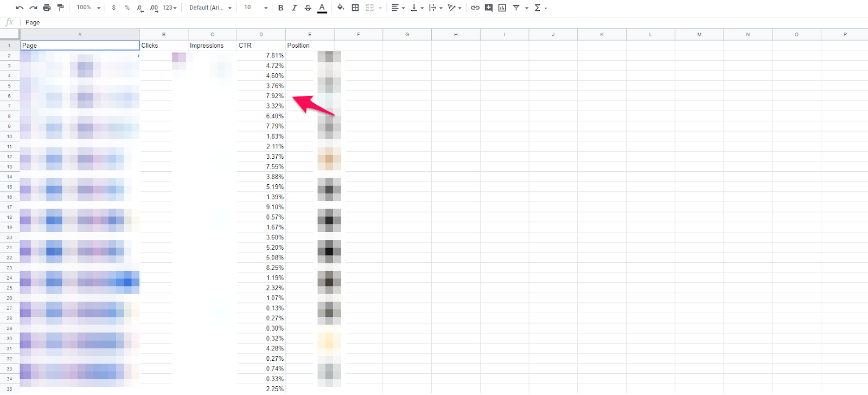Select column D header

(x=261, y=34)
